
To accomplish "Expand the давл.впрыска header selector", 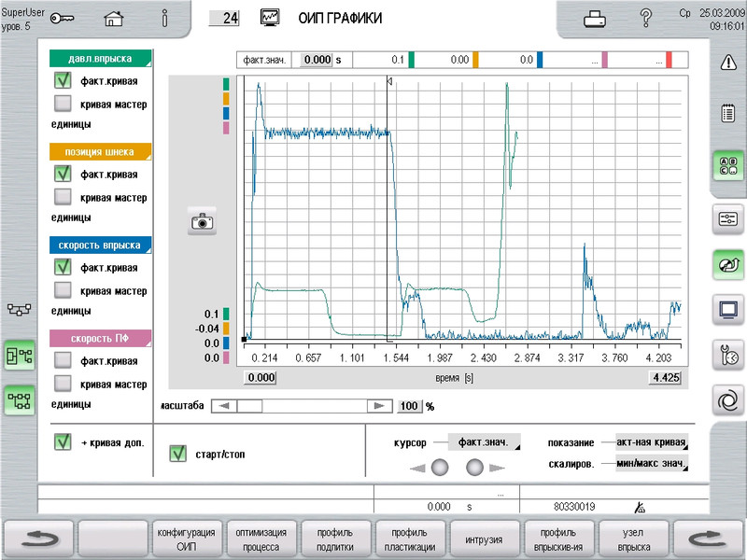I will [x=101, y=59].
